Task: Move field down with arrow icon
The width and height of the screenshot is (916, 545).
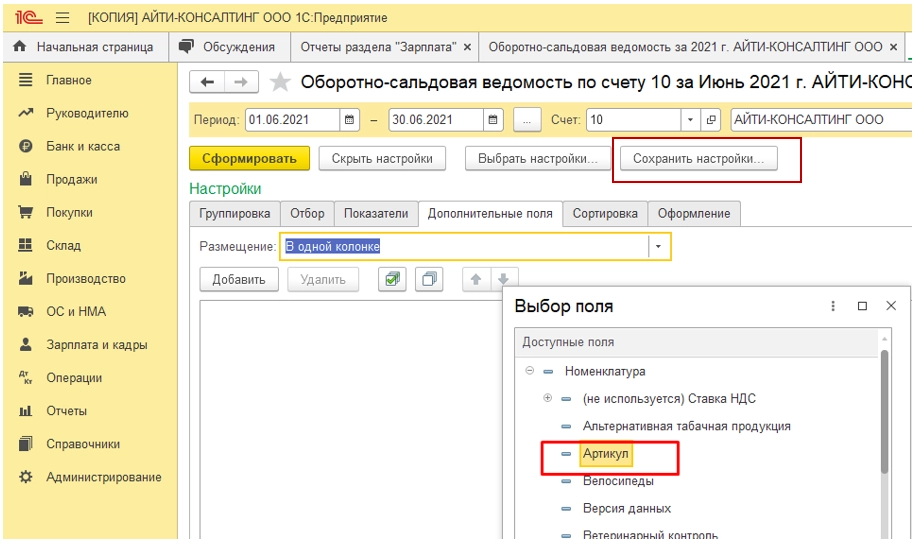Action: pyautogui.click(x=503, y=279)
